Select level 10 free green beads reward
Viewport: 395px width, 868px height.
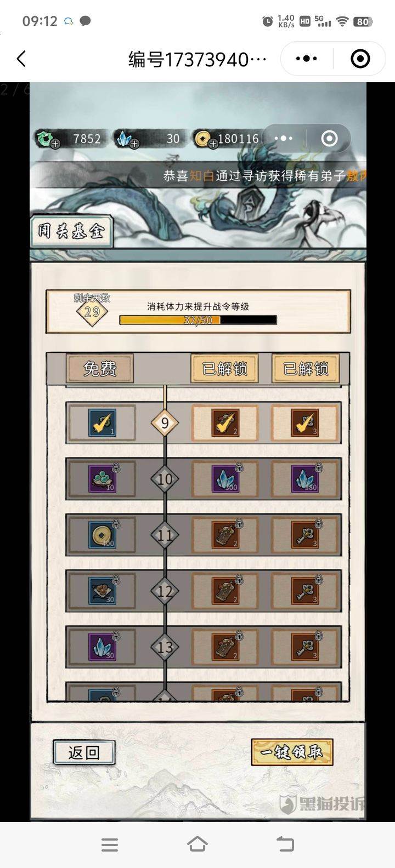(x=103, y=478)
